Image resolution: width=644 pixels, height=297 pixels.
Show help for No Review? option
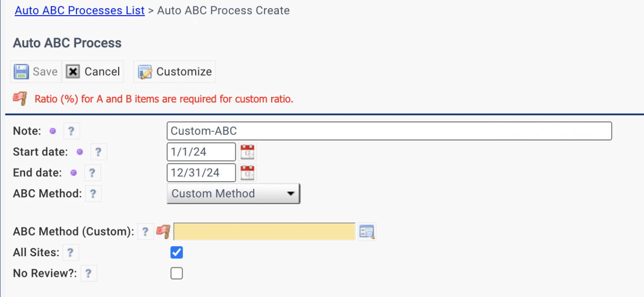pos(89,273)
